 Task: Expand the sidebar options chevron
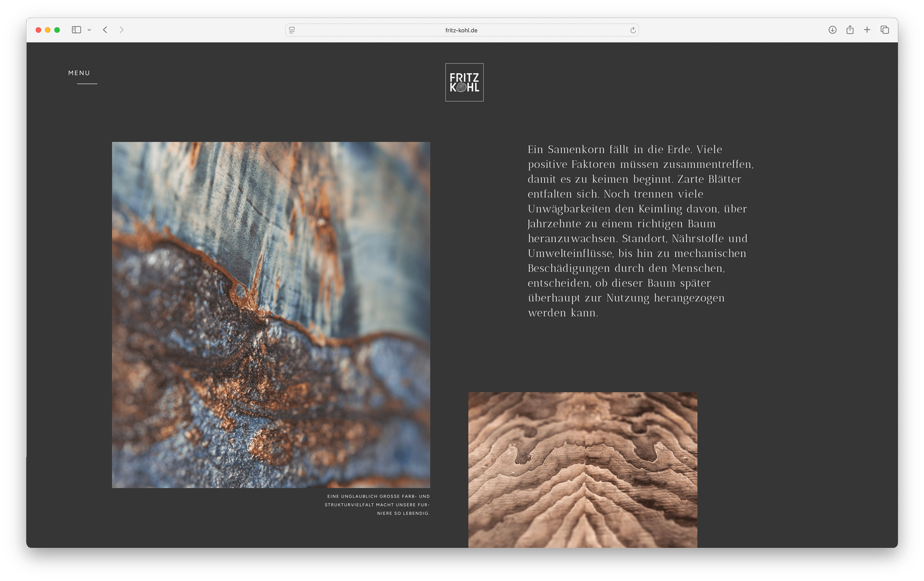pyautogui.click(x=89, y=30)
